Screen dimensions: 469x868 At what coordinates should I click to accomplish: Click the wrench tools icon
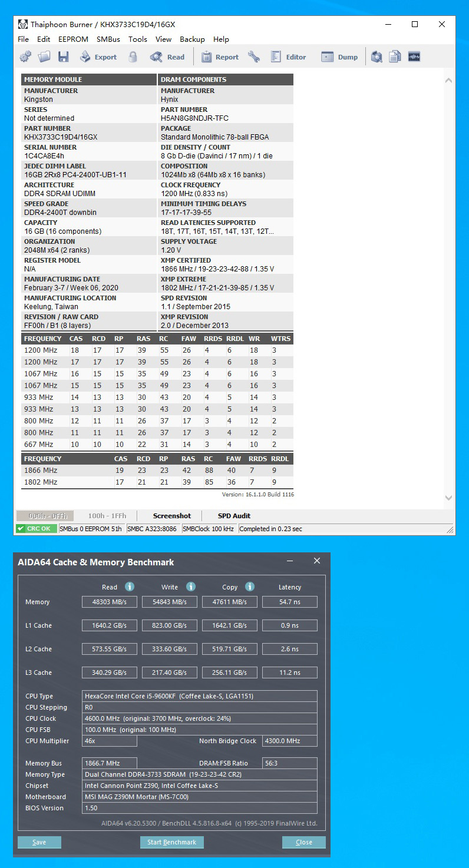pos(254,57)
